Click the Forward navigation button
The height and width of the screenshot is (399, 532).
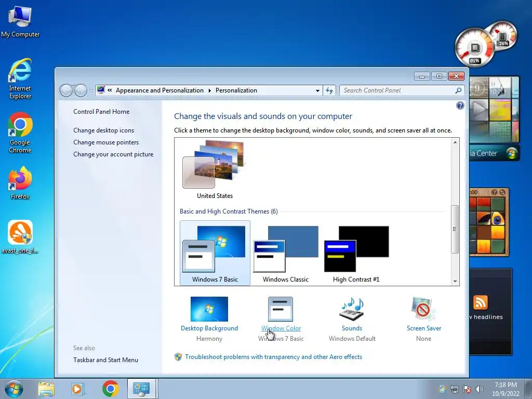pos(81,90)
